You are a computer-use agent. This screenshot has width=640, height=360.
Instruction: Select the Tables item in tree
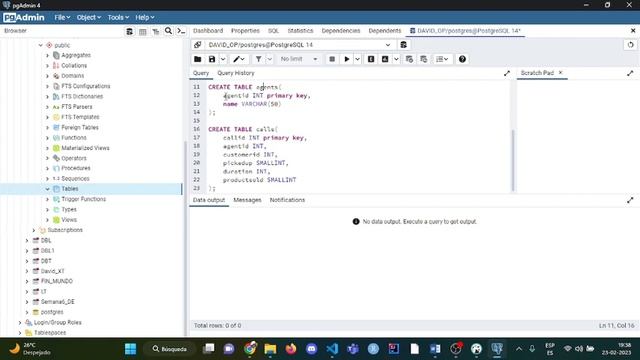70,189
